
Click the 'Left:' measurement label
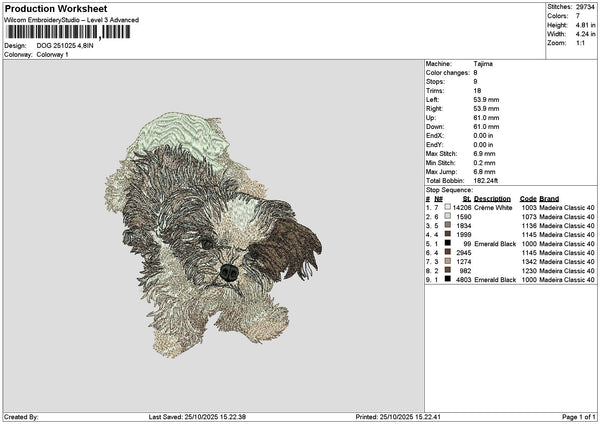point(432,100)
